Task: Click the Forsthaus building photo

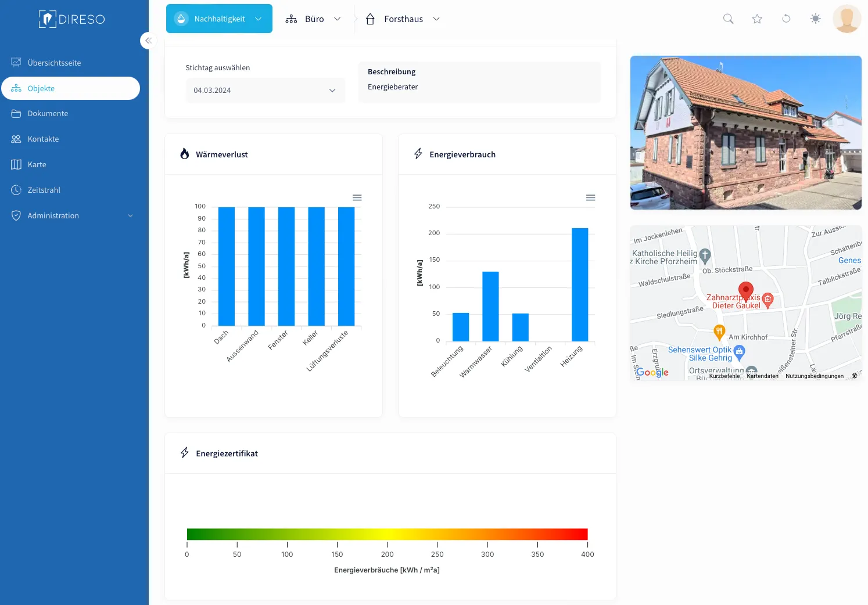Action: 746,132
